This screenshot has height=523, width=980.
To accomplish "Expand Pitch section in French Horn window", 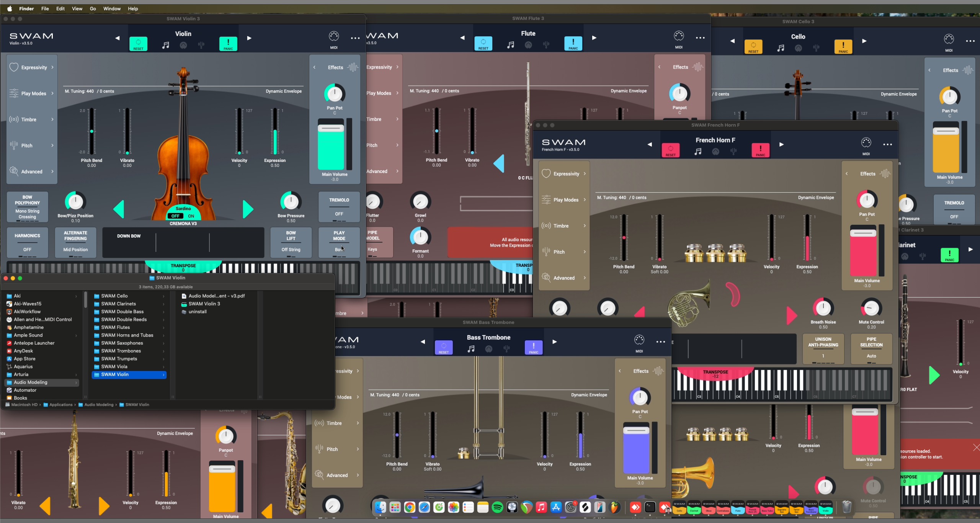I will click(564, 252).
